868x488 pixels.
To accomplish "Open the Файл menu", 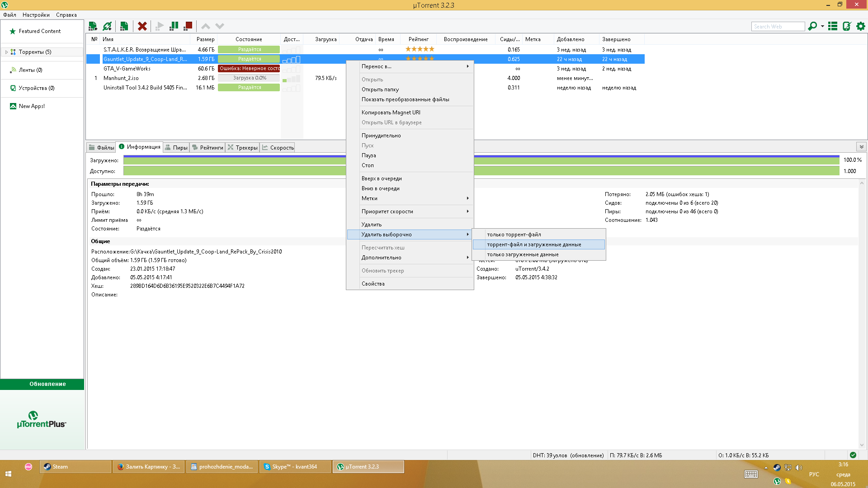I will coord(9,15).
